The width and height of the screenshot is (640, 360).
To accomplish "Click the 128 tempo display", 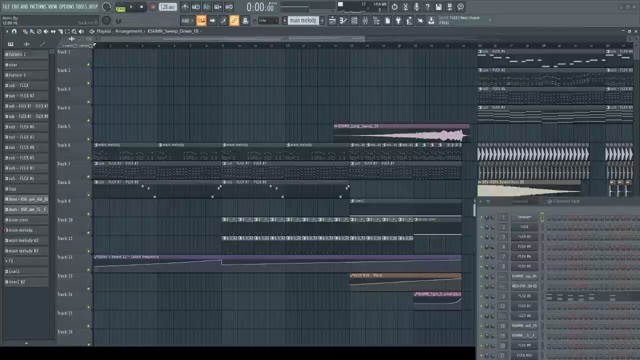I will pyautogui.click(x=167, y=7).
